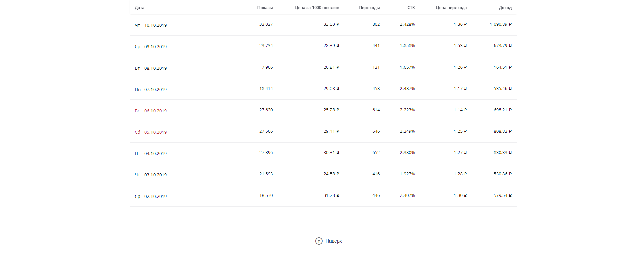
Task: Click the Цена за 1000 показов header
Action: pyautogui.click(x=317, y=8)
